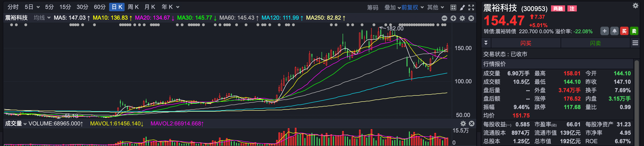Viewport: 644px width, 146px height.
Task: Set a price alert with bell icon
Action: (x=614, y=31)
